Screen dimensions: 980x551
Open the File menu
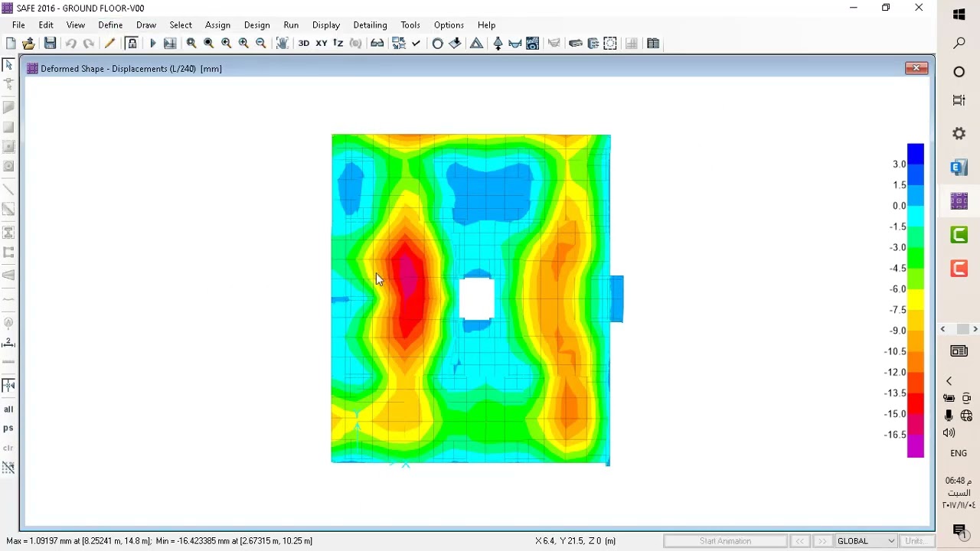[x=18, y=25]
